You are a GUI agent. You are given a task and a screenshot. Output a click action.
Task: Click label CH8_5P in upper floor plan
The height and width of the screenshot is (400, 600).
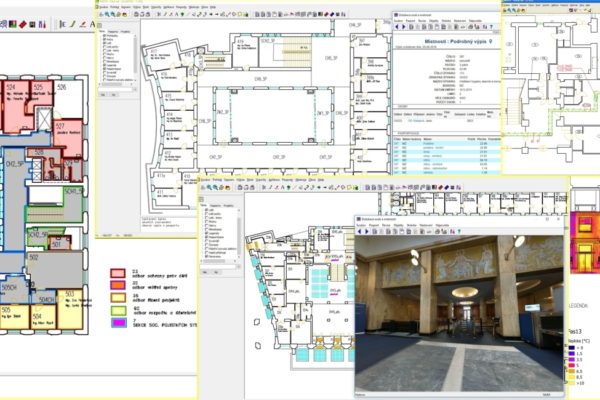pyautogui.click(x=205, y=121)
